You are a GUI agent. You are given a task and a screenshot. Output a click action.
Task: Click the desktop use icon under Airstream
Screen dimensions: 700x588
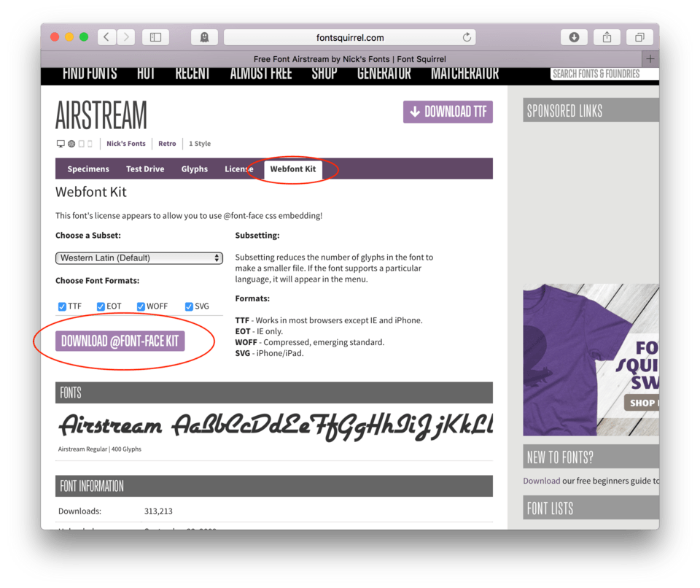point(61,144)
